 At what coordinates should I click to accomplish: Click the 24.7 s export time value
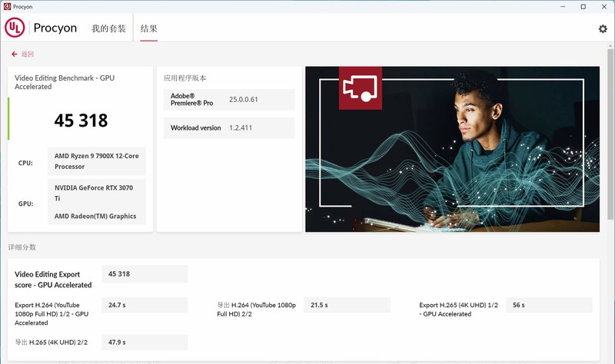point(145,305)
